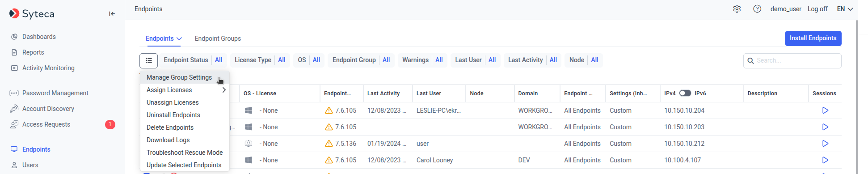868x174 pixels.
Task: Click warning icon in Carol Looney row
Action: click(x=329, y=160)
